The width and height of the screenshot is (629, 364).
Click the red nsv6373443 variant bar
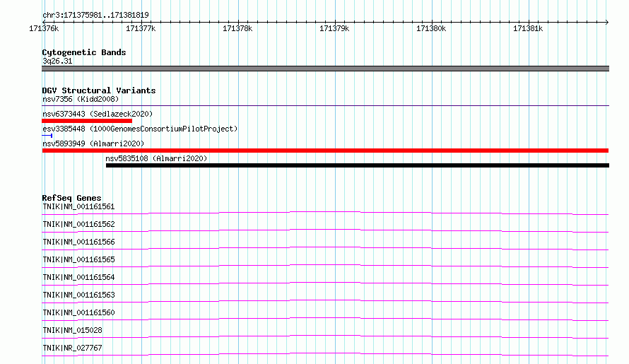tap(87, 121)
